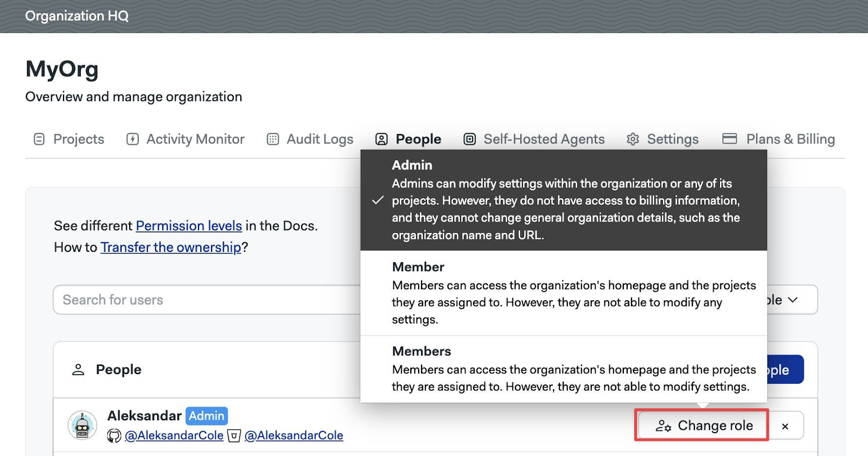Click the Search for users field

point(206,300)
